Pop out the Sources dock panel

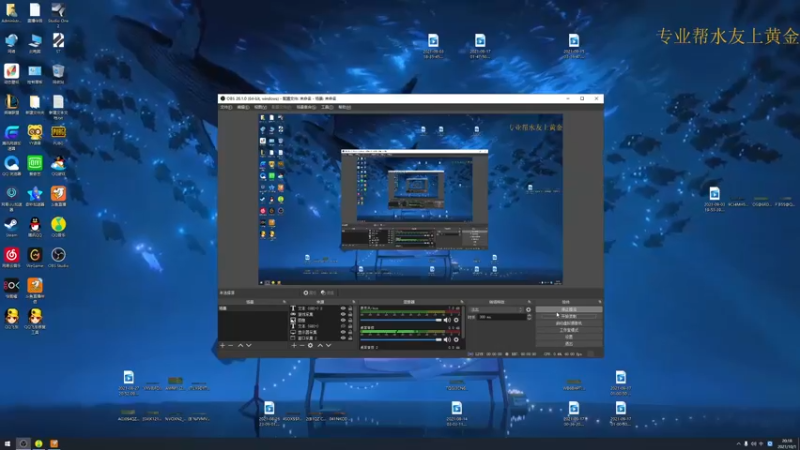click(x=354, y=302)
